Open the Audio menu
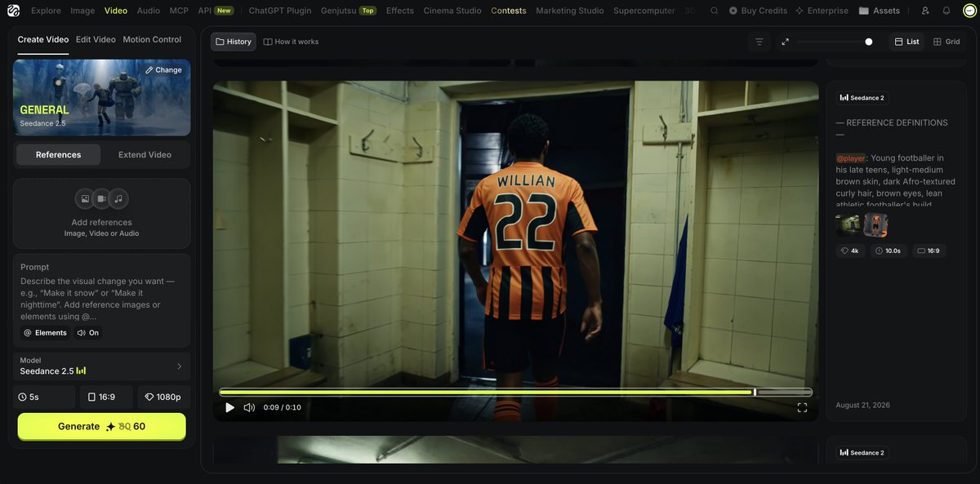Image resolution: width=980 pixels, height=484 pixels. coord(149,11)
